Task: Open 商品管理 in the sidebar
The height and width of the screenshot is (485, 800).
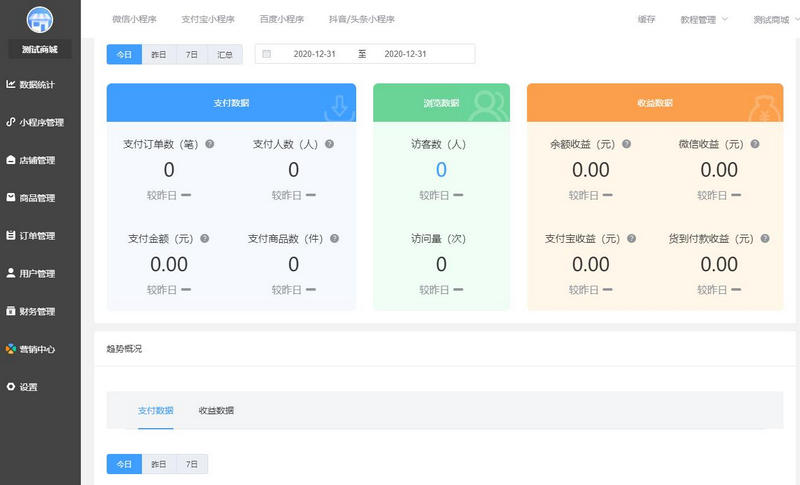Action: point(37,198)
